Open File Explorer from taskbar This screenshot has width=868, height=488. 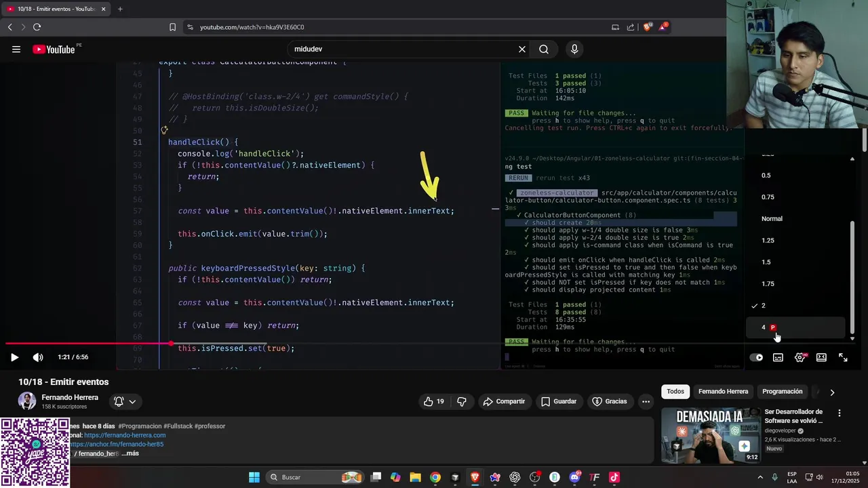tap(415, 477)
